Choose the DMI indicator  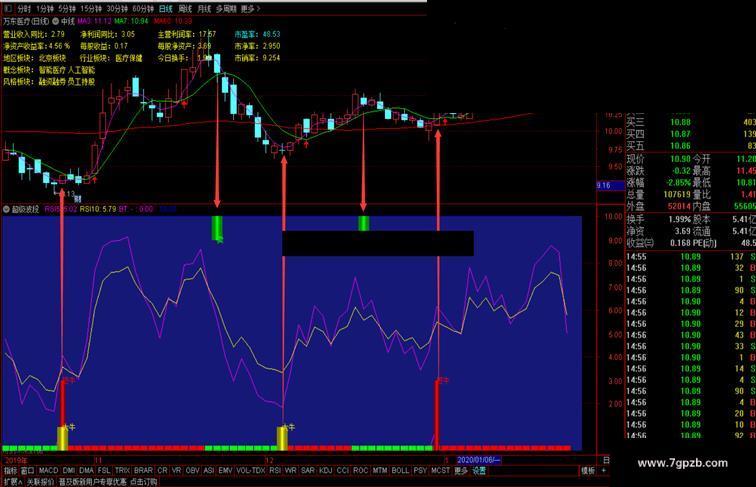[x=69, y=471]
